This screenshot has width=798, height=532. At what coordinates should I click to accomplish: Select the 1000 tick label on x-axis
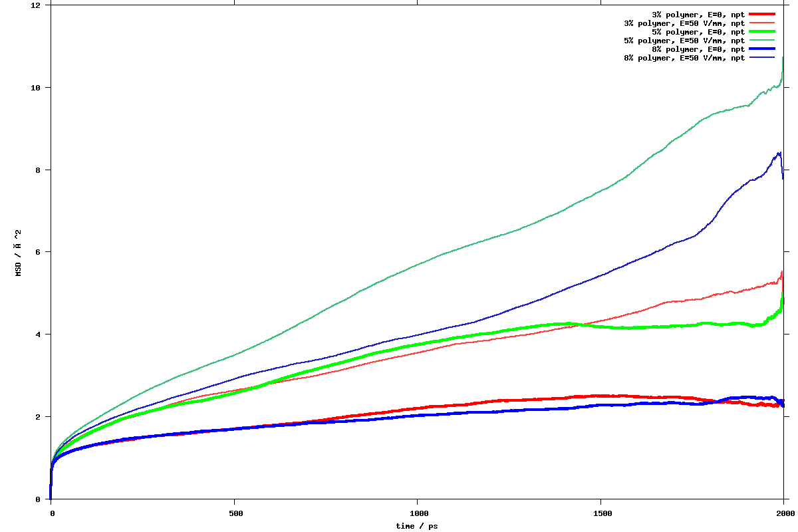418,513
